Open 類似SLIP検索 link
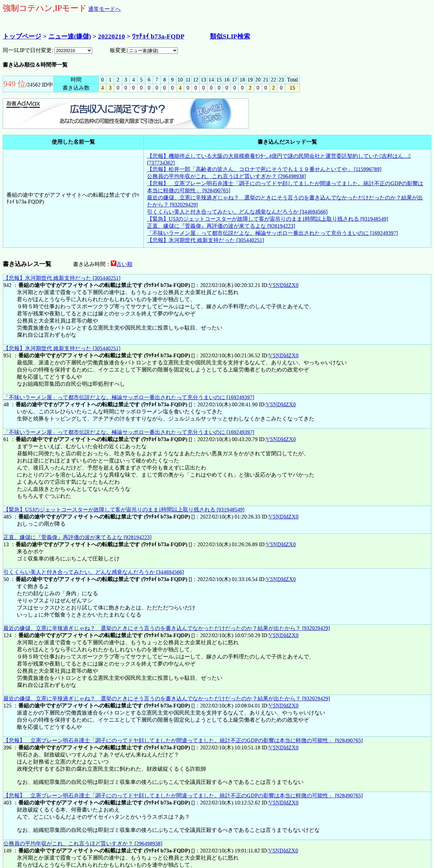434x868 pixels. 230,37
